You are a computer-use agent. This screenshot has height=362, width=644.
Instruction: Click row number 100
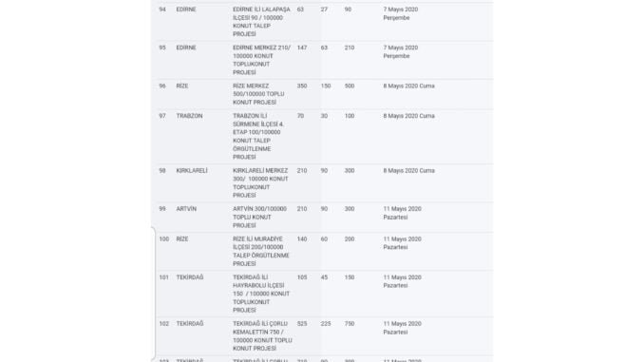coord(164,238)
